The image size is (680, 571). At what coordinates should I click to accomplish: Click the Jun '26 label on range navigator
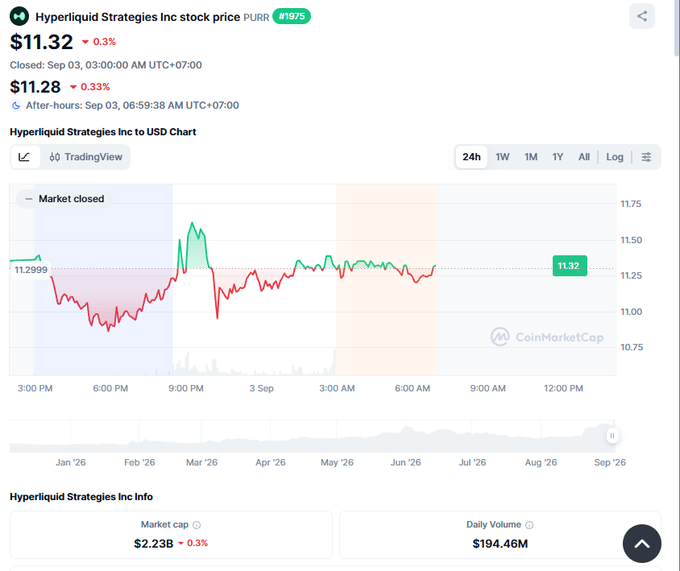405,463
